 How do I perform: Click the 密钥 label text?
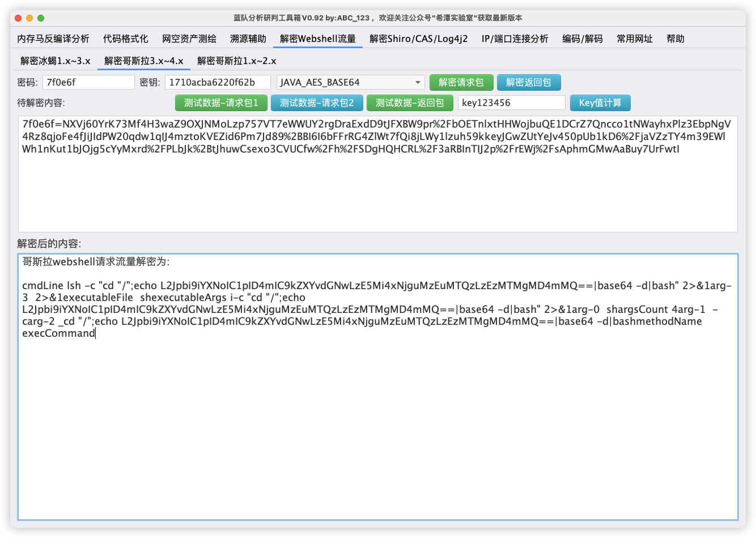pyautogui.click(x=150, y=82)
